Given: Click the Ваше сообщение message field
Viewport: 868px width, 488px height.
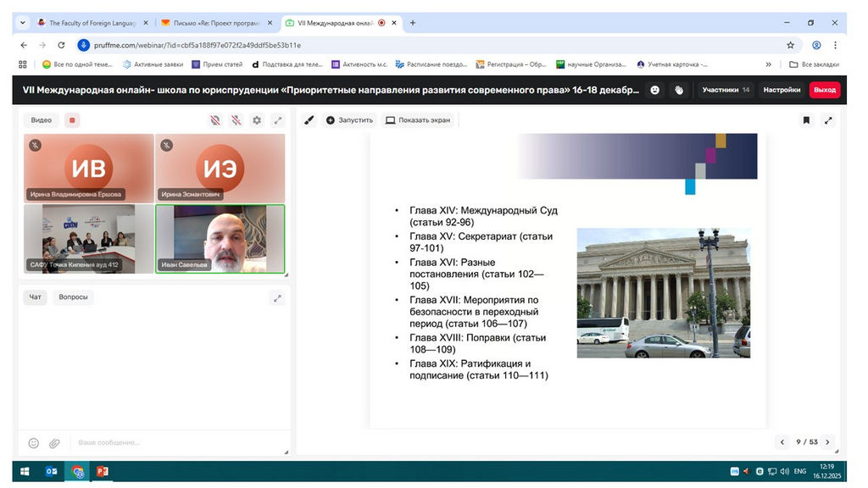Looking at the screenshot, I should (170, 442).
